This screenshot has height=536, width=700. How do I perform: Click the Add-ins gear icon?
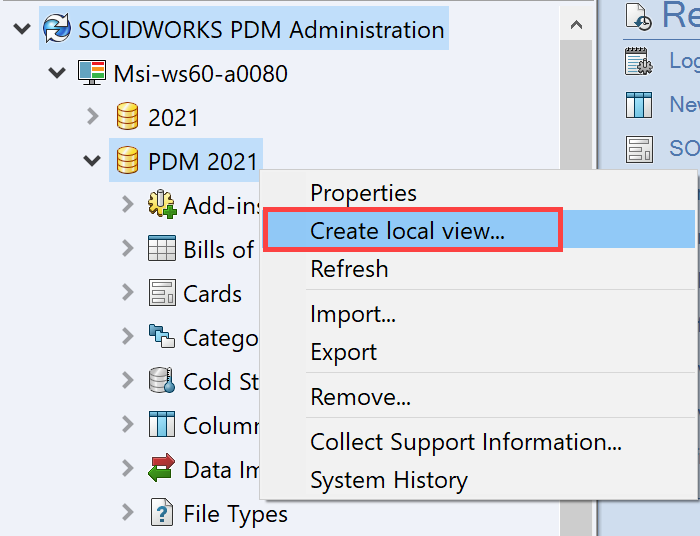click(x=162, y=205)
